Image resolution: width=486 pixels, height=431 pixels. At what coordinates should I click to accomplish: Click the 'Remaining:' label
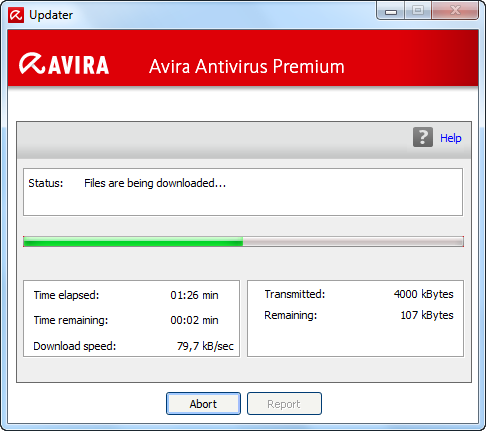coord(290,315)
